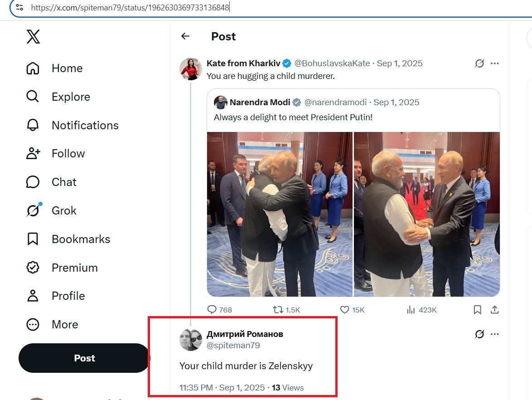Open more options on Kate's post
532x400 pixels.
coord(495,63)
